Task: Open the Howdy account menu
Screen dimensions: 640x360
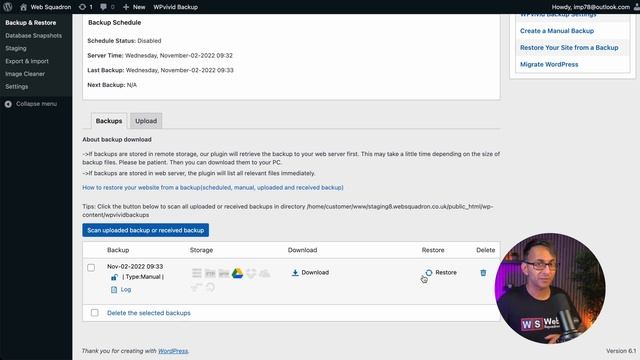Action: [594, 7]
